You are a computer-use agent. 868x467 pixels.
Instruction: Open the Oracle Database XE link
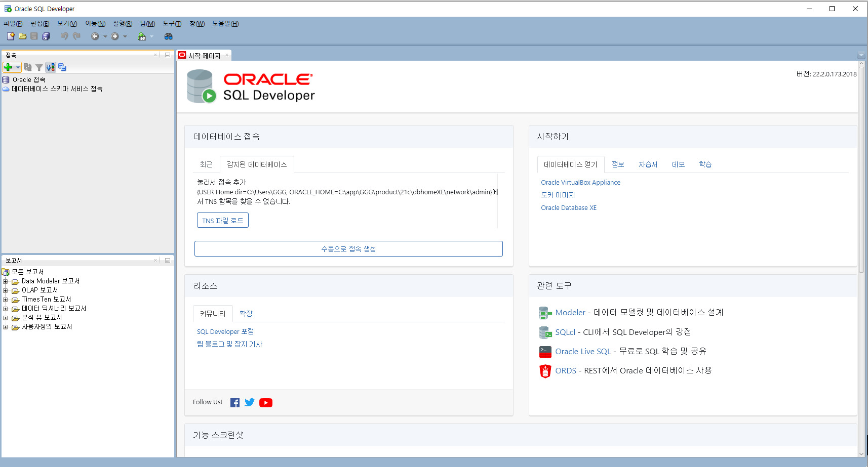(569, 208)
